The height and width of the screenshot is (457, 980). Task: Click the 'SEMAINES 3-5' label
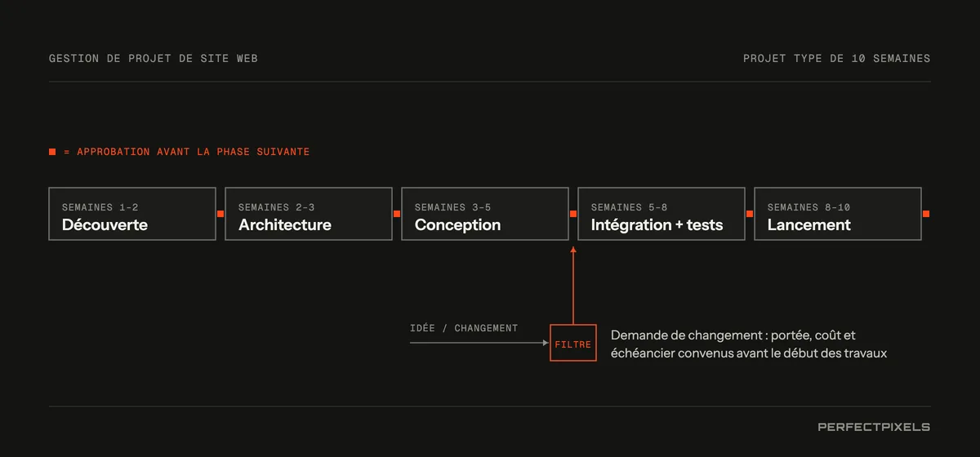tap(453, 207)
